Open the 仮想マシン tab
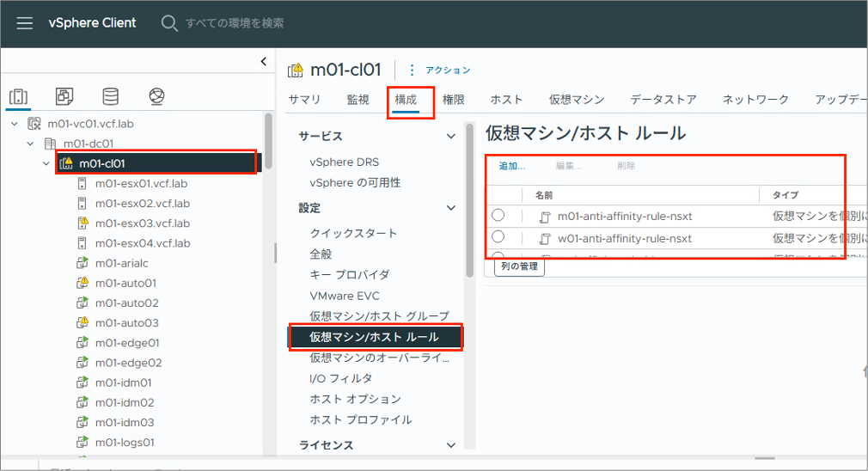Image resolution: width=868 pixels, height=471 pixels. coord(577,100)
